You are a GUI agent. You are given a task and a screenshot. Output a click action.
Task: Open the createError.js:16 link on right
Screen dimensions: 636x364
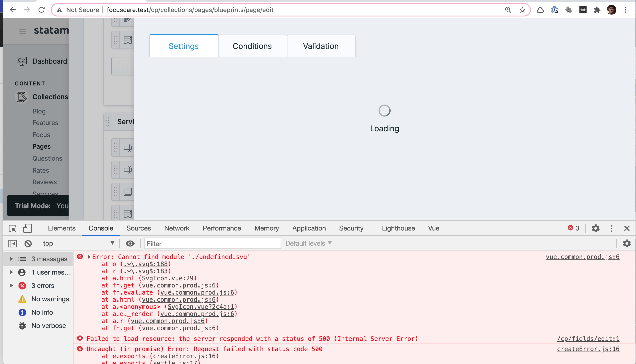coord(588,349)
